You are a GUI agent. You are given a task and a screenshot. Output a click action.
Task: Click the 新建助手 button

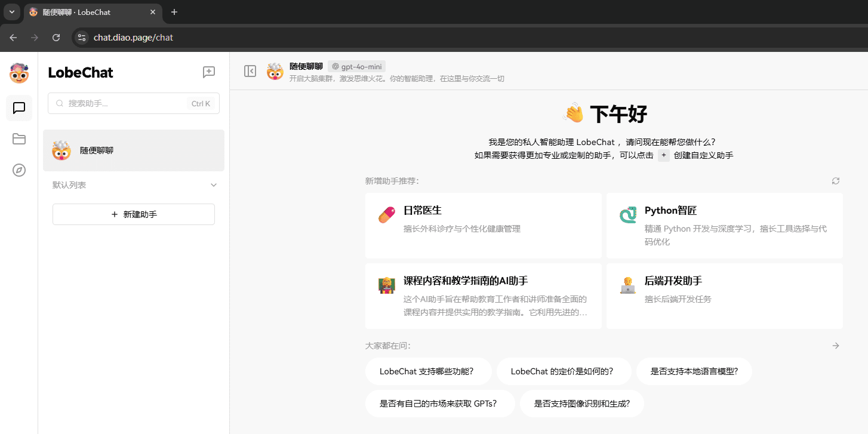click(x=134, y=214)
